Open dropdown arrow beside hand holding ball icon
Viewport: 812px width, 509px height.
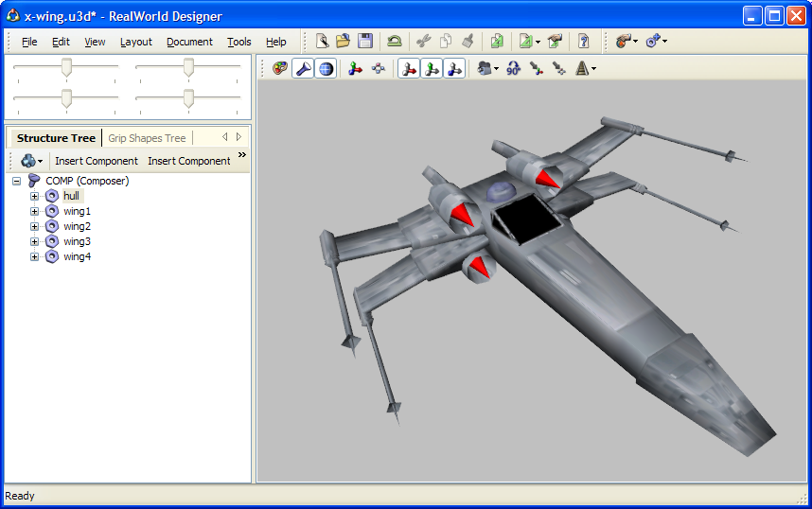635,42
